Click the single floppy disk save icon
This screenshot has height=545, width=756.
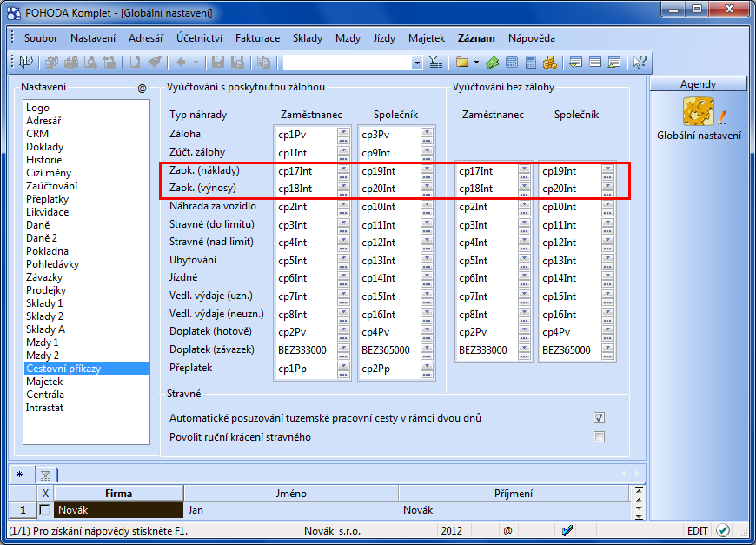[218, 62]
